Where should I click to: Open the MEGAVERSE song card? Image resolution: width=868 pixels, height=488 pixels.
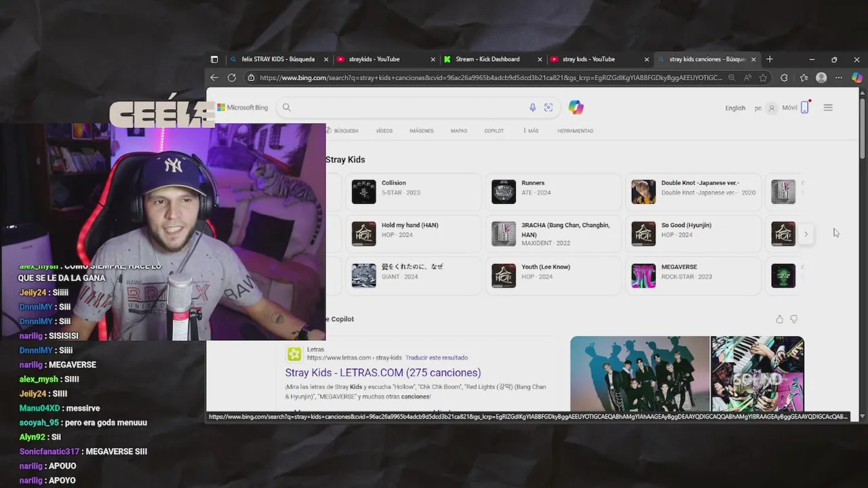[693, 276]
